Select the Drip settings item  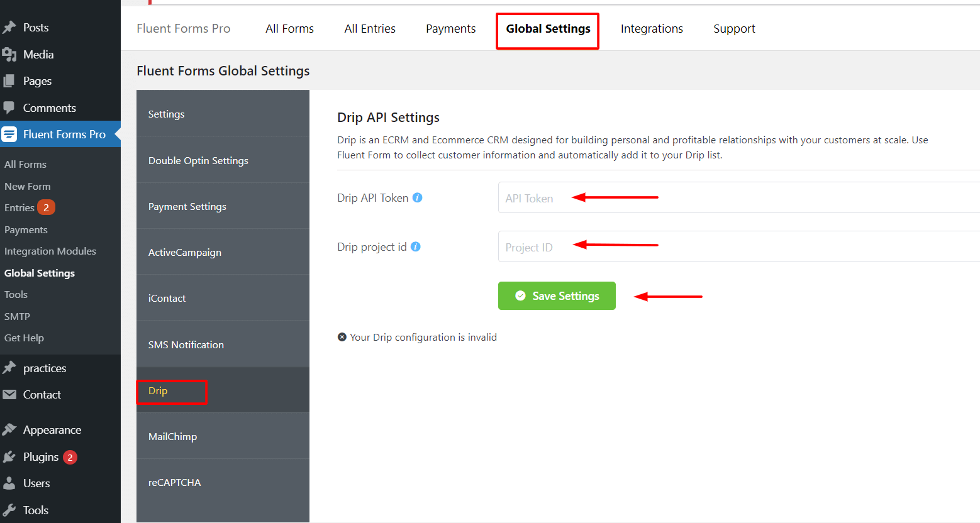click(x=223, y=390)
